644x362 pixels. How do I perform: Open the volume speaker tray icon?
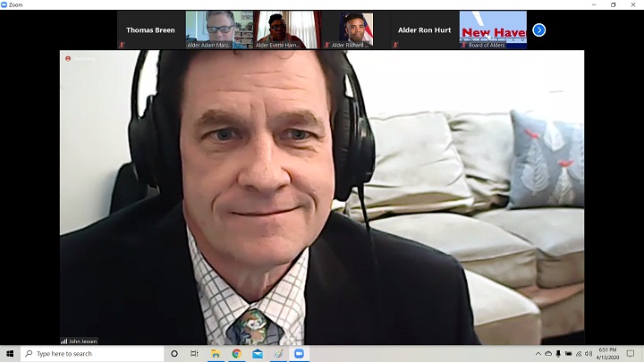pyautogui.click(x=589, y=353)
